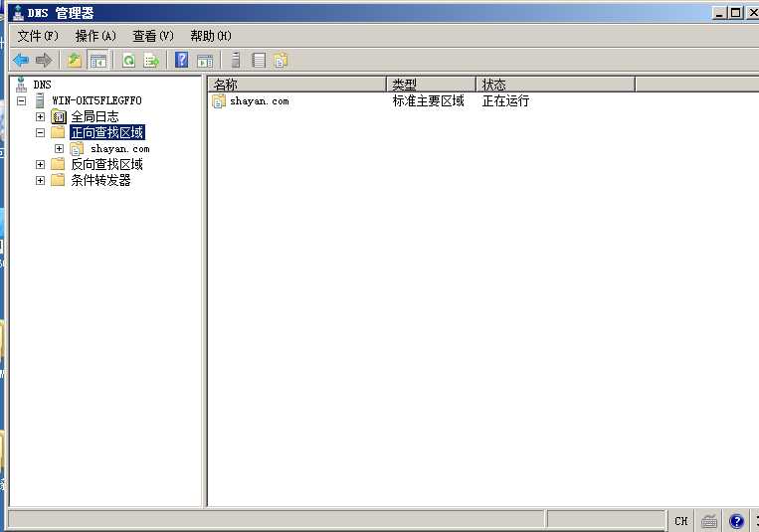The width and height of the screenshot is (759, 532).
Task: Open the 查看(V) menu
Action: point(153,36)
